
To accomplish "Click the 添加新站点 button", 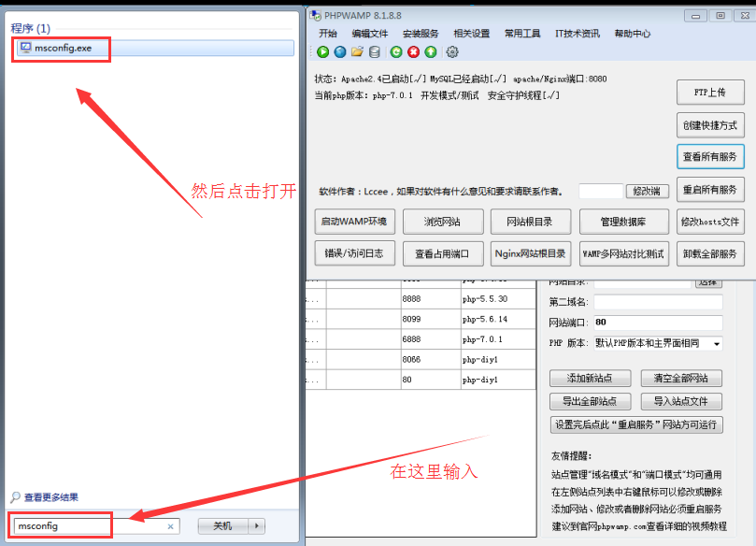I will (x=590, y=378).
